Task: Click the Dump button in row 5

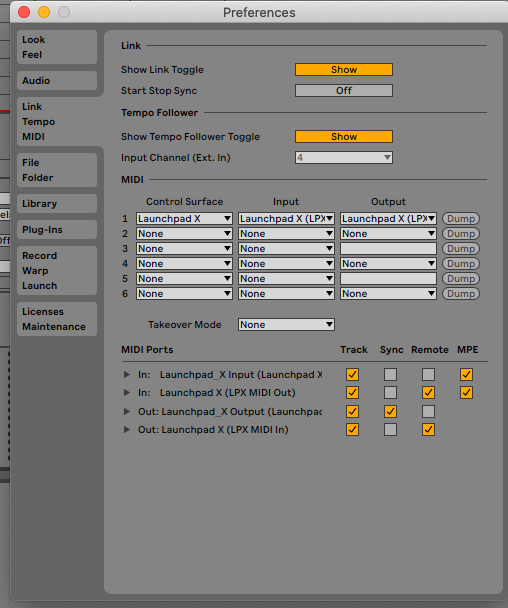Action: [x=461, y=279]
